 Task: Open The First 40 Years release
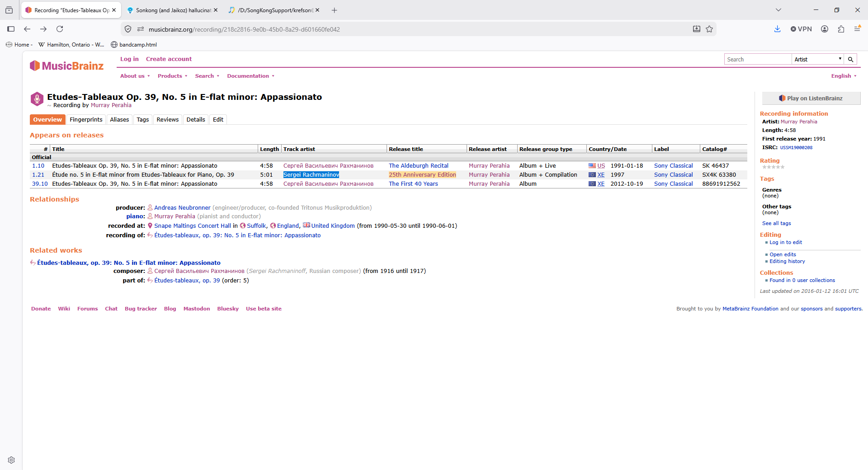coord(413,184)
